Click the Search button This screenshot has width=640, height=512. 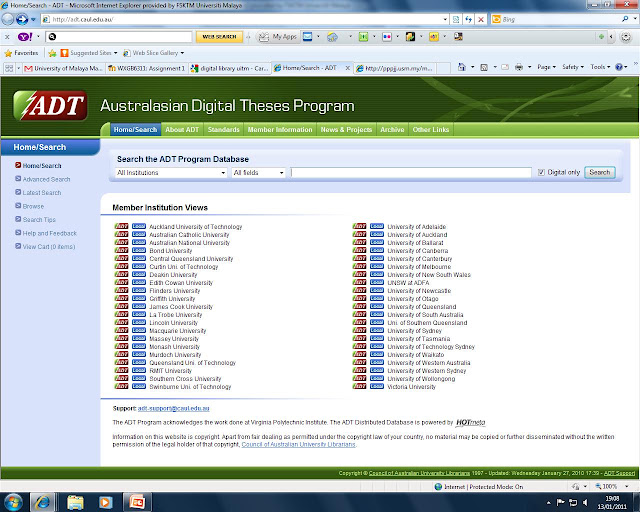point(600,172)
